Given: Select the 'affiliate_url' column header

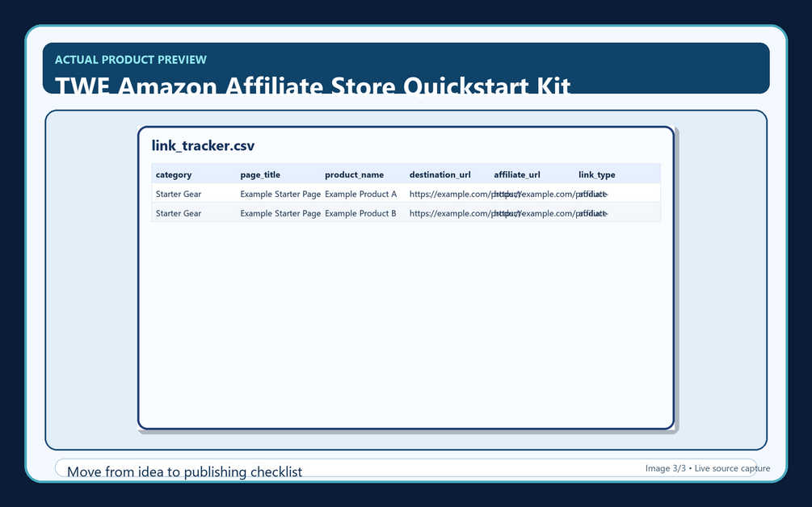Looking at the screenshot, I should pyautogui.click(x=517, y=175).
